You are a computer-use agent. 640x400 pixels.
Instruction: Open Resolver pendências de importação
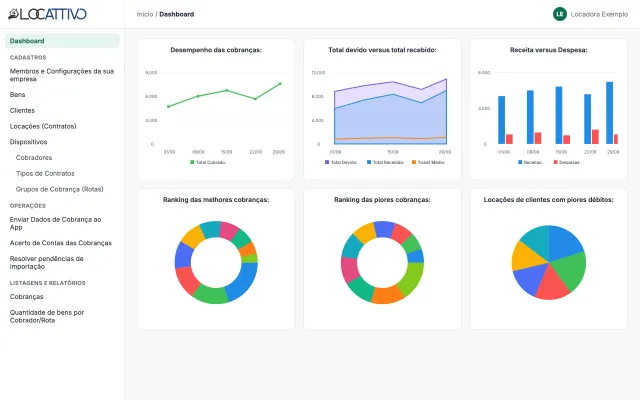coord(47,262)
